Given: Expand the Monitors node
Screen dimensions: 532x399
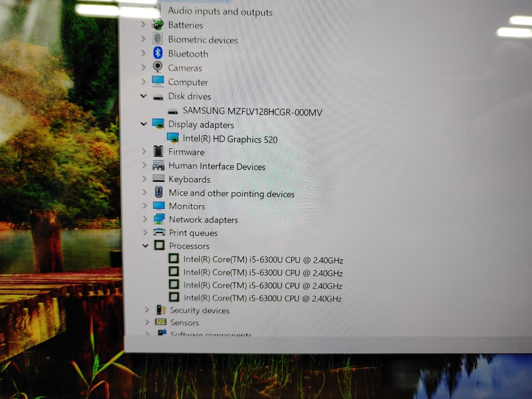Looking at the screenshot, I should point(145,205).
